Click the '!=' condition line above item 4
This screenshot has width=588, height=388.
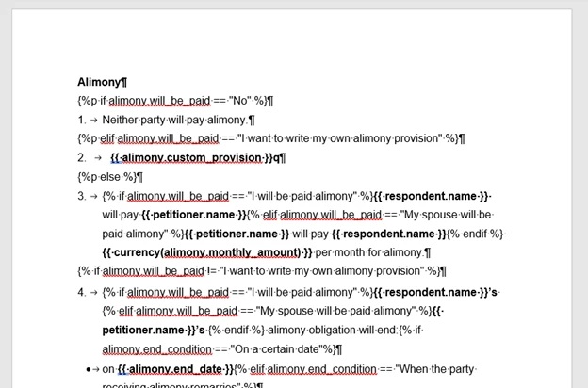262,271
